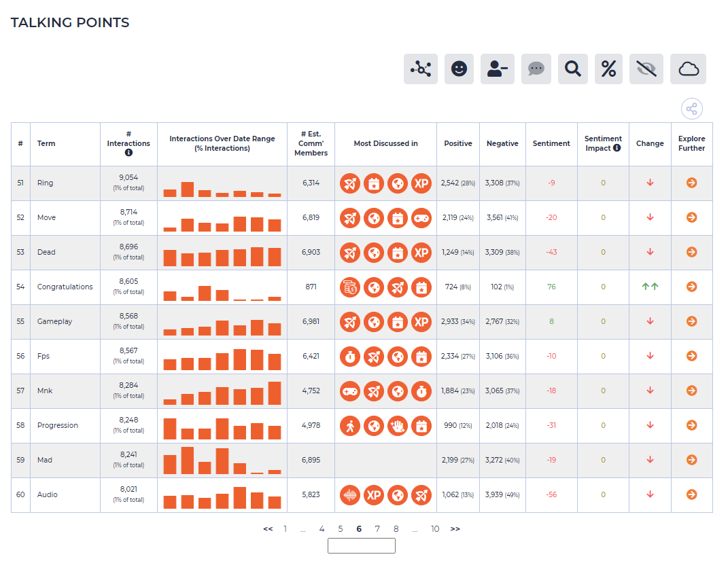Click the Interactions info icon
Screen dimensions: 728x561
(x=128, y=153)
